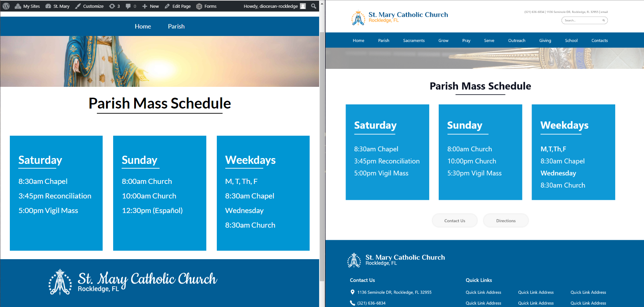Click the admin bar search magnifier icon
Screen dimensions: 644x307
click(x=314, y=6)
